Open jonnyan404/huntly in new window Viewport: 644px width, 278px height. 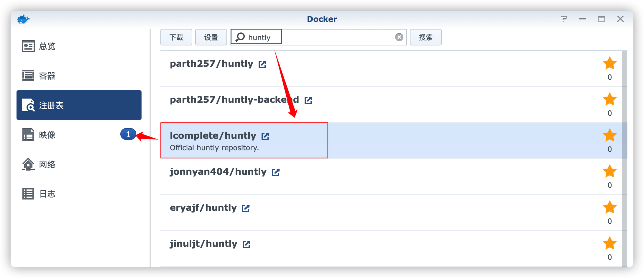point(275,172)
